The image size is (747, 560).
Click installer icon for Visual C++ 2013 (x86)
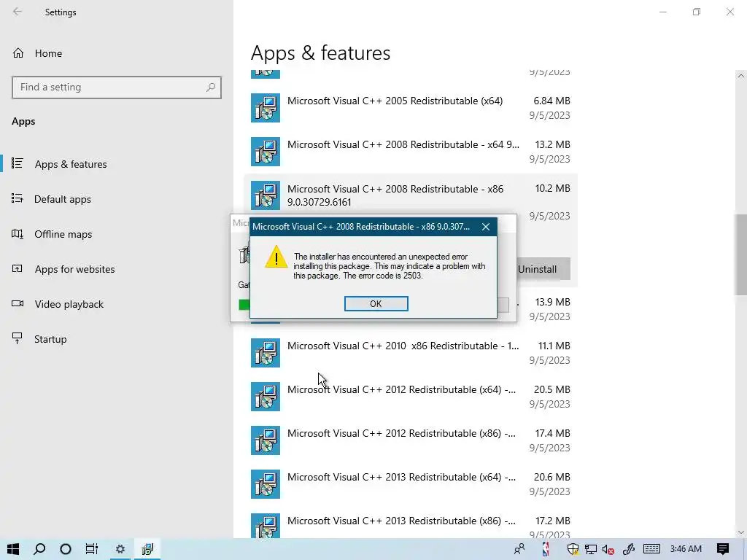[x=266, y=526]
